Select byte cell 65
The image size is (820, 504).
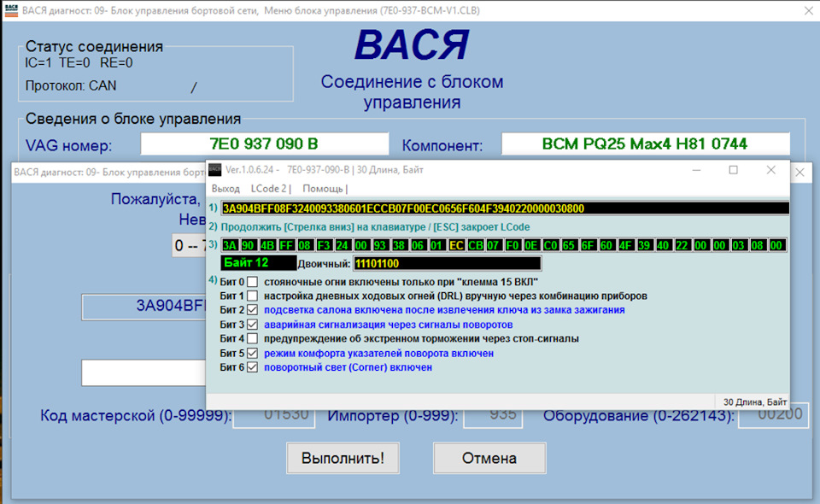click(x=569, y=245)
